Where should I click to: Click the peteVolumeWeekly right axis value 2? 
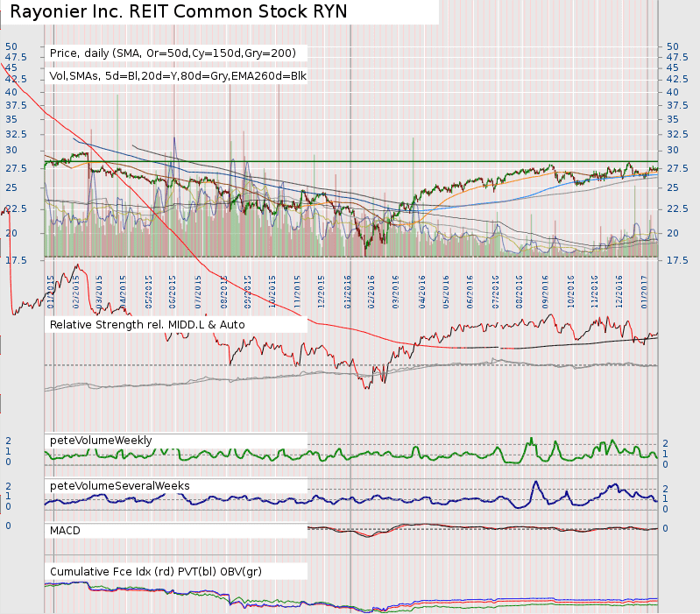[x=665, y=443]
